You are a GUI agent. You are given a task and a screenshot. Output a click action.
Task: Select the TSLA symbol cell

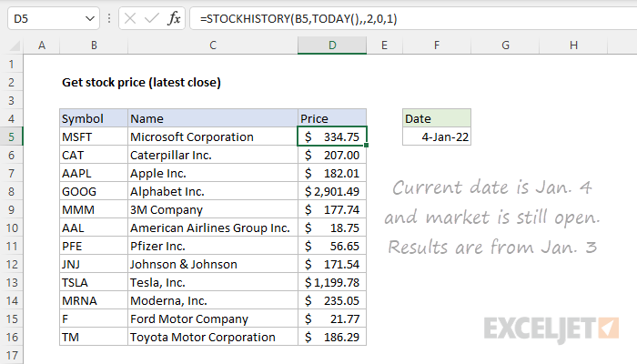(94, 282)
